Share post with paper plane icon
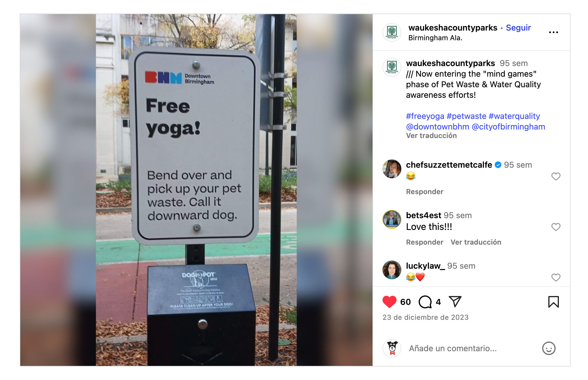The width and height of the screenshot is (588, 380). point(455,302)
